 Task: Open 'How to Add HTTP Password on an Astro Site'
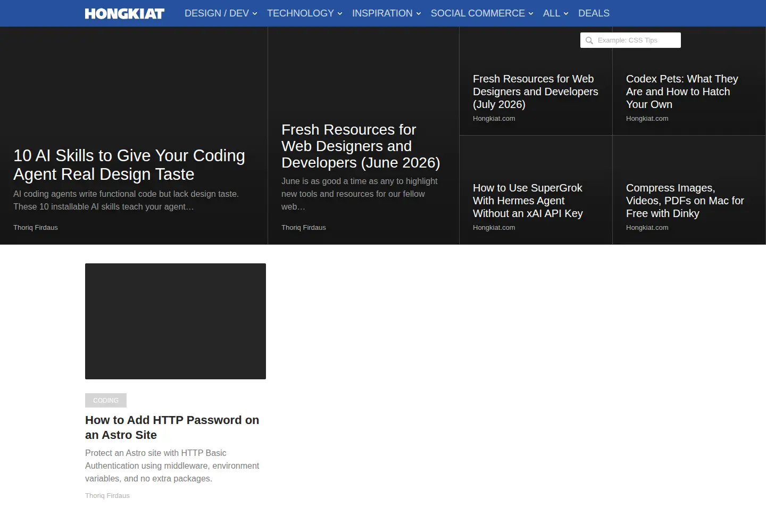[x=172, y=428]
